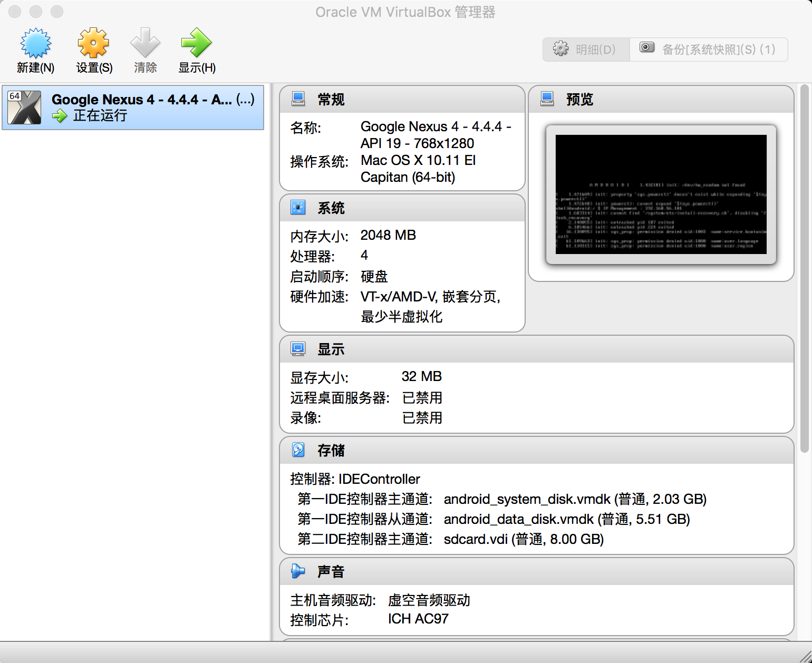Click the System (系统) chip icon
The height and width of the screenshot is (663, 812).
(298, 208)
